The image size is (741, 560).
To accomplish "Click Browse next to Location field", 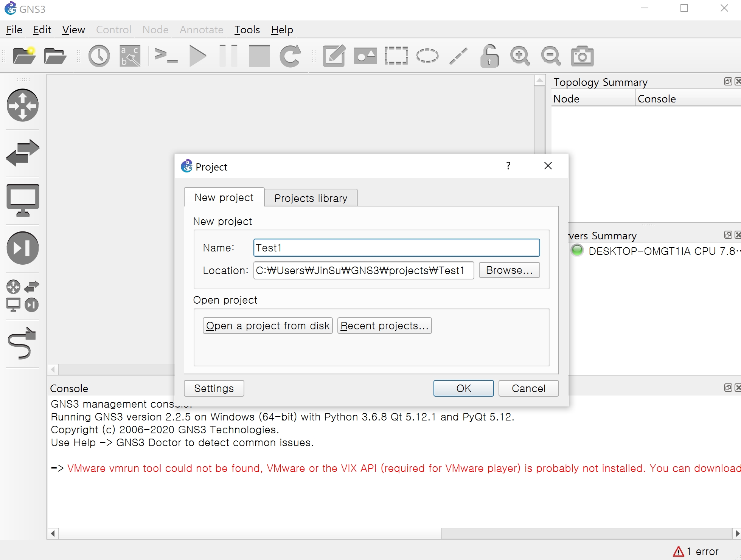I will [509, 270].
